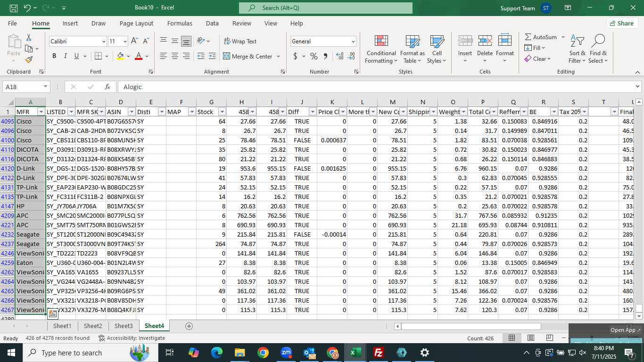Click AutoSum button
This screenshot has width=644, height=362.
pyautogui.click(x=541, y=37)
